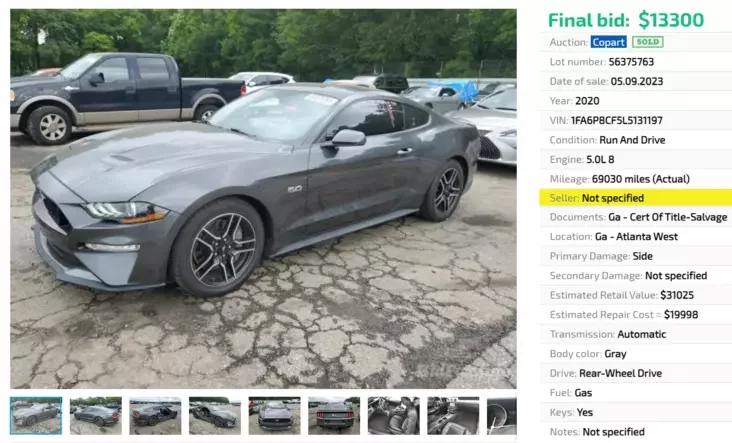Click the blue Copart auction badge

pos(608,42)
